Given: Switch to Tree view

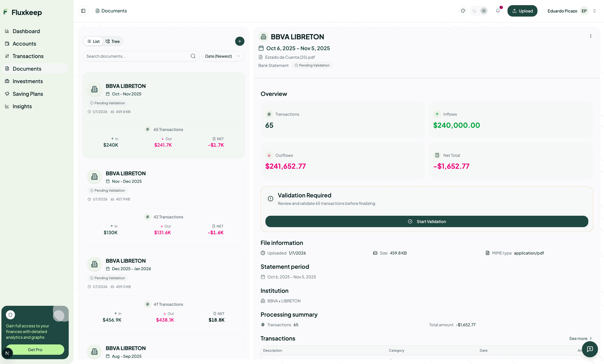Looking at the screenshot, I should point(113,41).
